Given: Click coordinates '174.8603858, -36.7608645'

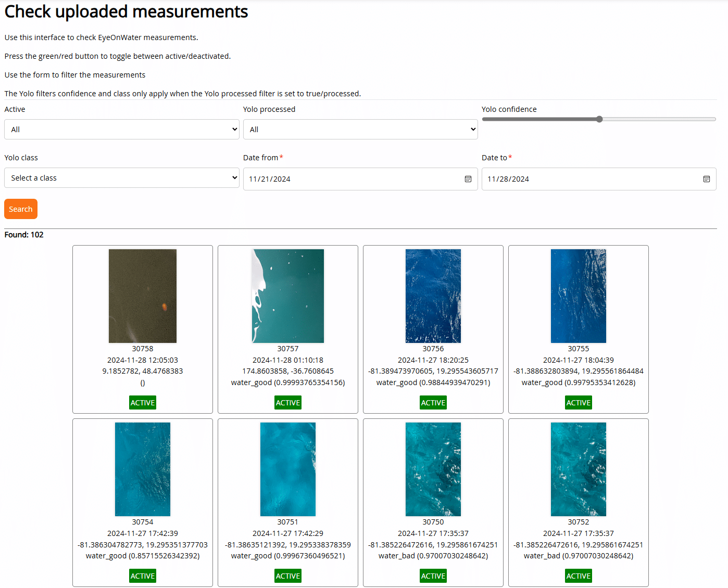Looking at the screenshot, I should pyautogui.click(x=288, y=371).
